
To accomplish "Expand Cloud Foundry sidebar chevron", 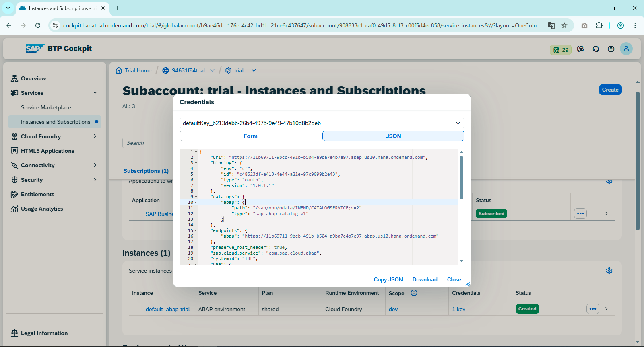I will (x=95, y=136).
